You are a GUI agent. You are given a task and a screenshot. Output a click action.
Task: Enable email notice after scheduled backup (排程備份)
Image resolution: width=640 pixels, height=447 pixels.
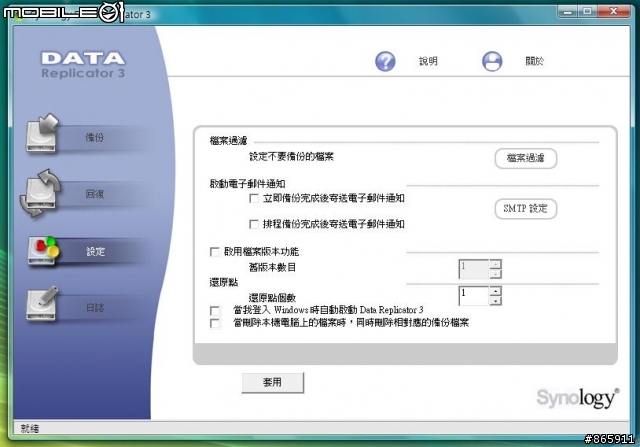click(254, 224)
